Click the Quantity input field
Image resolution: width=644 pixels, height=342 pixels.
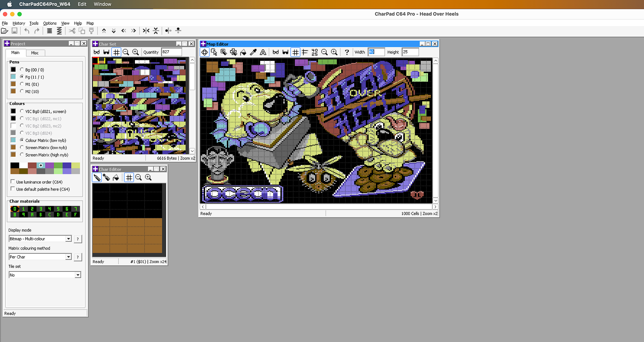tap(171, 52)
